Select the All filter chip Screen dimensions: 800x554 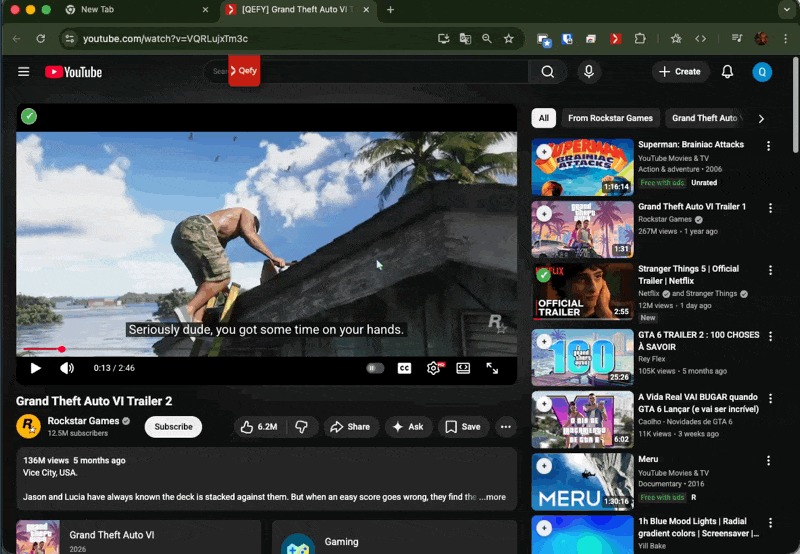(543, 118)
